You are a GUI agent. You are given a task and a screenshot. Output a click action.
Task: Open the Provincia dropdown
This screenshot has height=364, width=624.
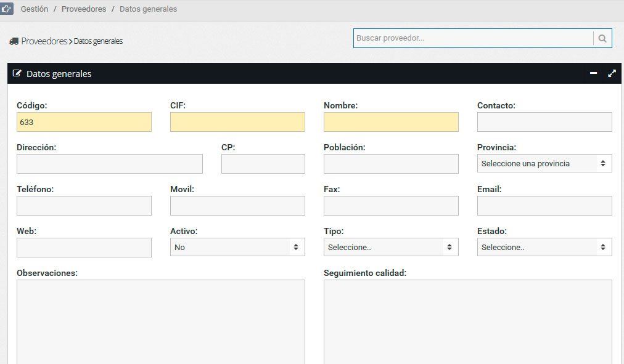(x=544, y=163)
